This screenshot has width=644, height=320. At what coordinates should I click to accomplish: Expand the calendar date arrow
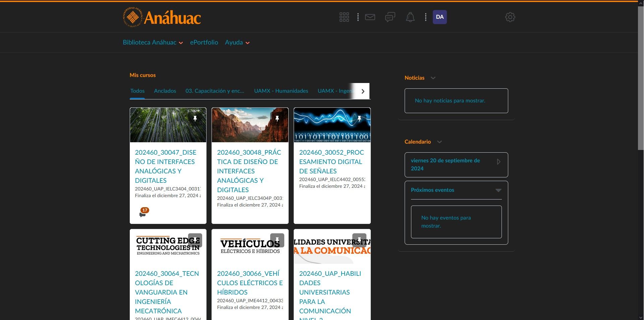click(499, 162)
